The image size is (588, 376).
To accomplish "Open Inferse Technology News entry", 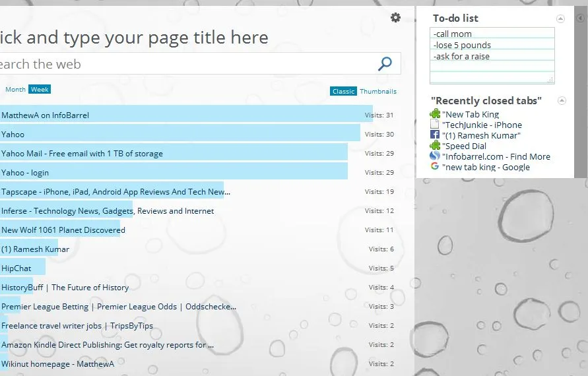I will click(x=108, y=210).
